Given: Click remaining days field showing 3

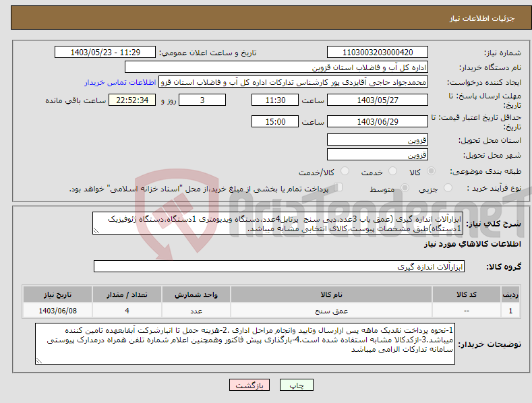Looking at the screenshot, I should [x=202, y=100].
